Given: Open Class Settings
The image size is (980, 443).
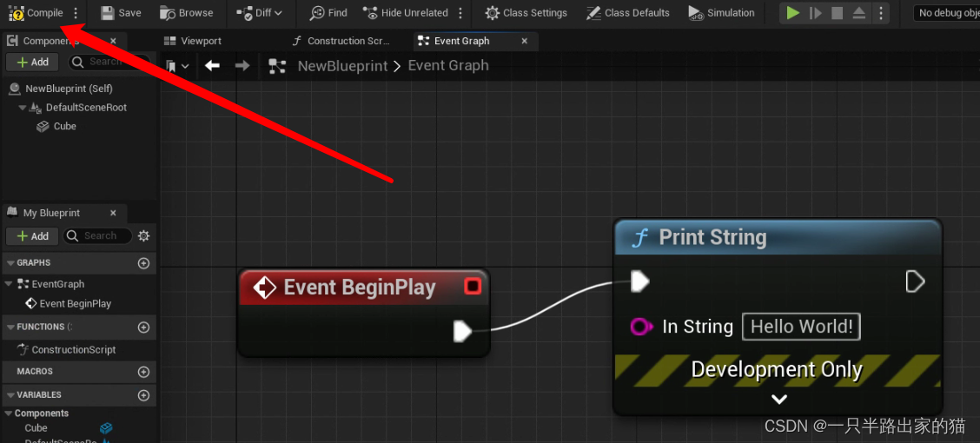Looking at the screenshot, I should pos(526,12).
